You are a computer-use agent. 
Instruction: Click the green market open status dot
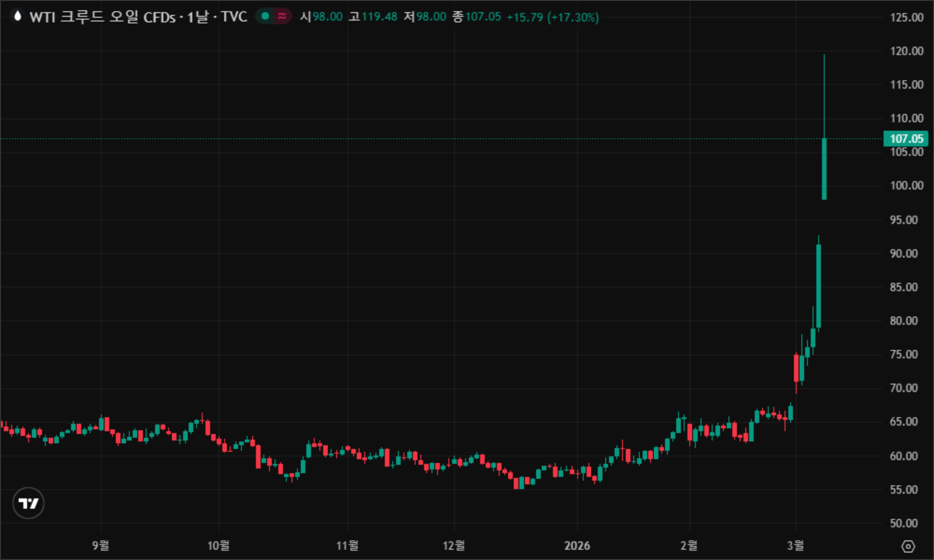265,16
